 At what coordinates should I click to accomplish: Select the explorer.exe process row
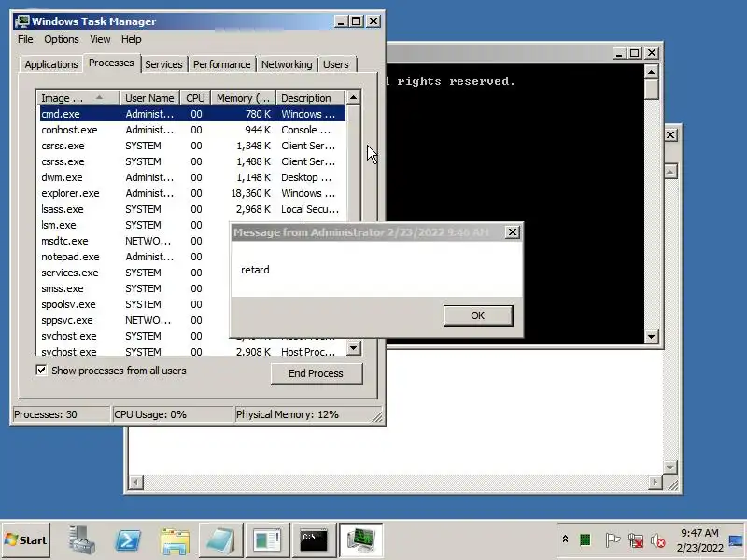tap(192, 193)
